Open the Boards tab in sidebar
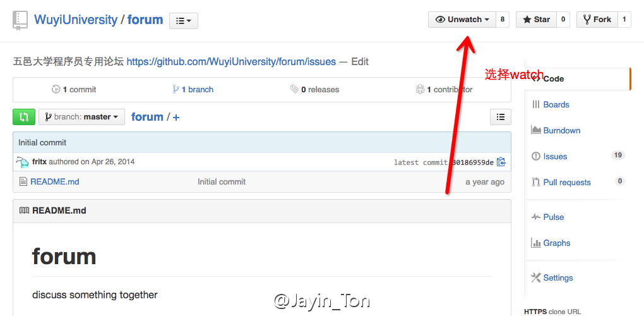This screenshot has width=644, height=316. (551, 104)
